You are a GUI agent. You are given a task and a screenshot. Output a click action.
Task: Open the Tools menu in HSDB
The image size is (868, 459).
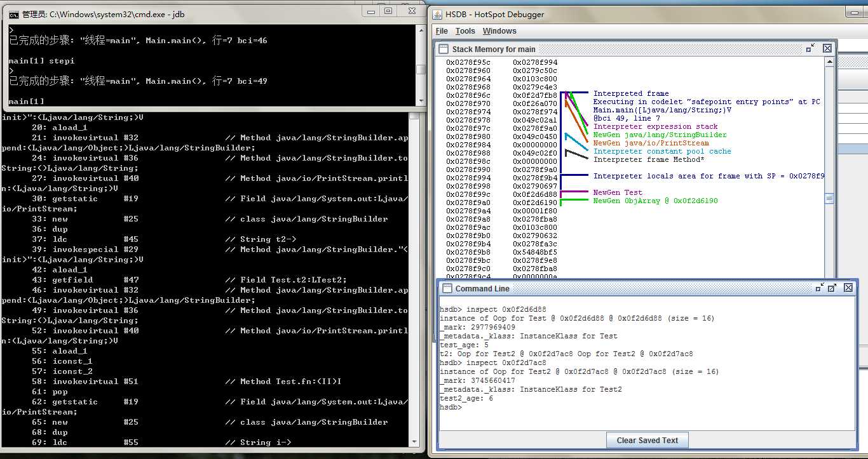[465, 31]
